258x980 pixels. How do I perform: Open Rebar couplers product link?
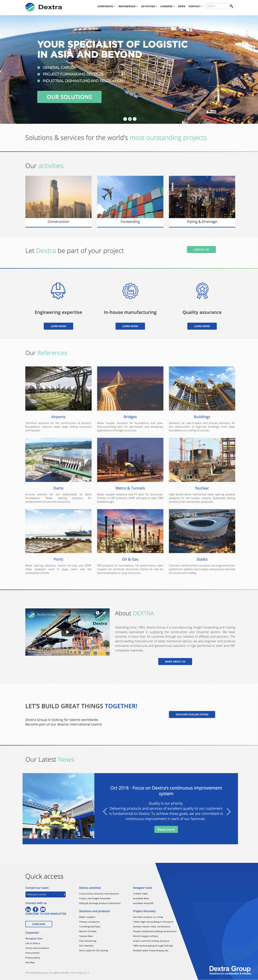click(x=87, y=917)
